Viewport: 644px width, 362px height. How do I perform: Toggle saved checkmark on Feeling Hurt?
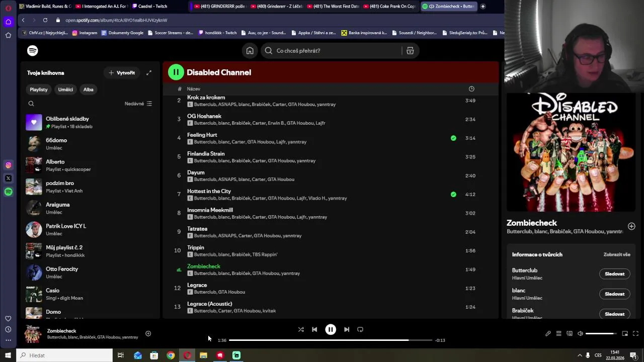click(453, 138)
